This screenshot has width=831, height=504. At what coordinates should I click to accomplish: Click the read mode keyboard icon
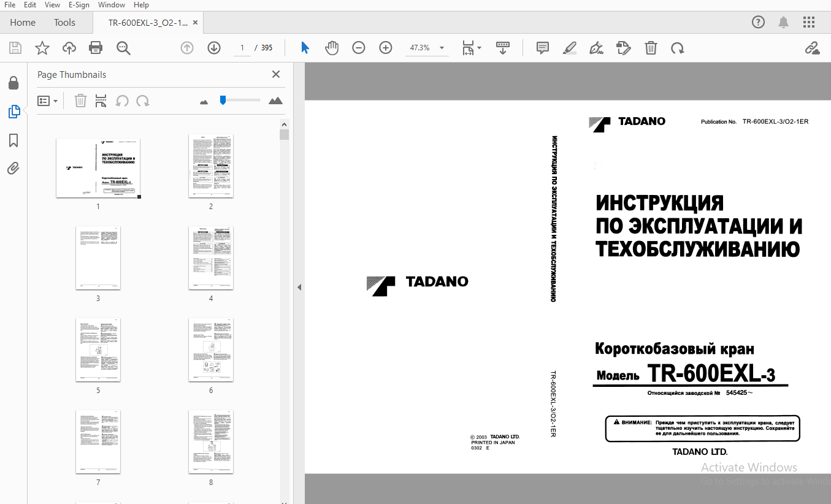click(503, 48)
